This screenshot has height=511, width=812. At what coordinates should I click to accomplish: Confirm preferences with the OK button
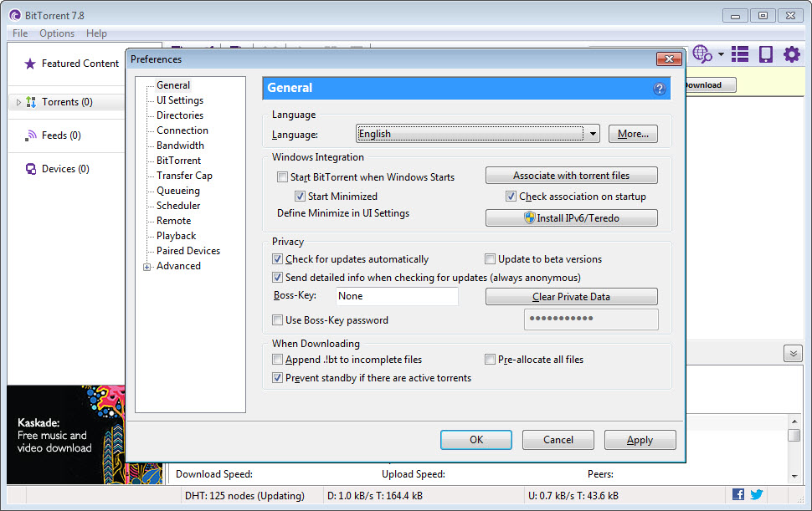click(x=476, y=440)
